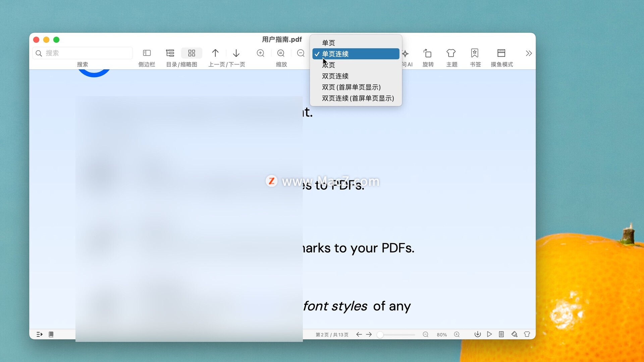Open the table of contents (目录) icon

[x=170, y=53]
